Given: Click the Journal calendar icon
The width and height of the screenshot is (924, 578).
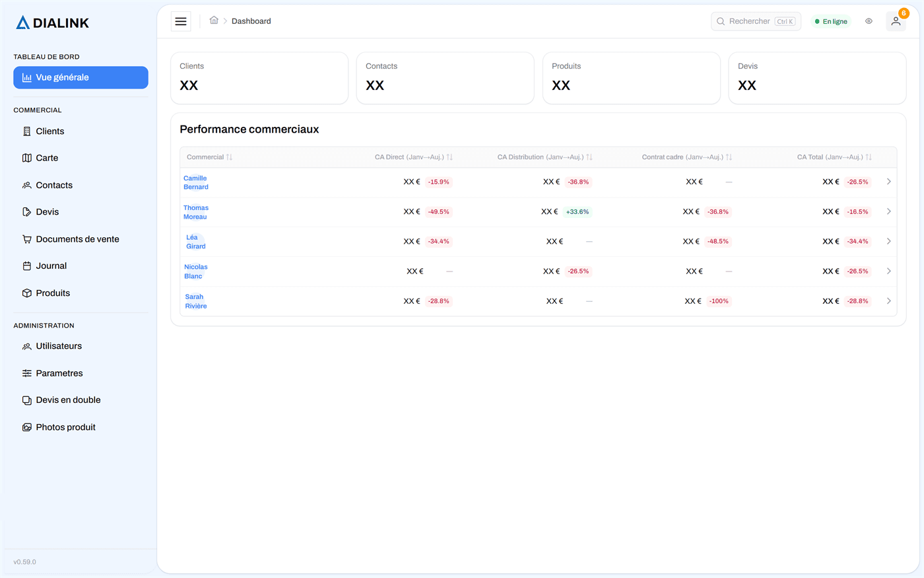Looking at the screenshot, I should 27,266.
